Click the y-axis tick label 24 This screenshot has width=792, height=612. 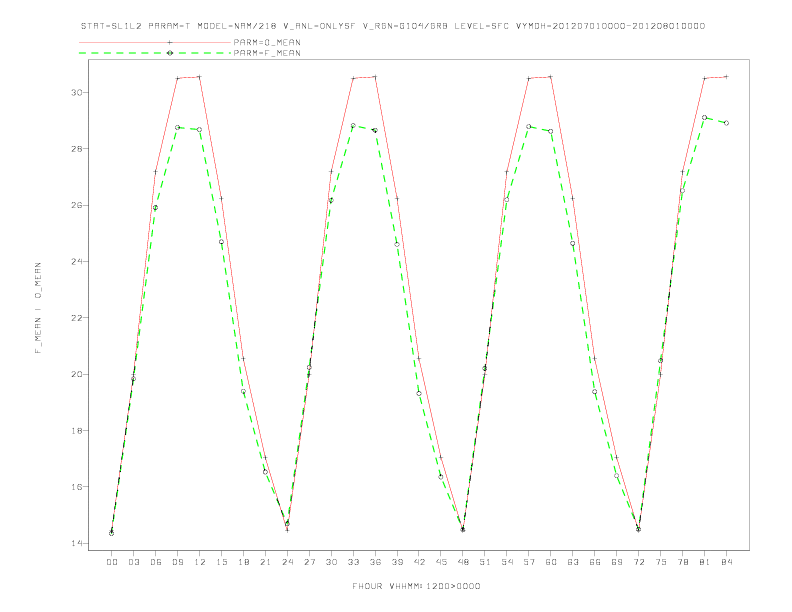coord(77,262)
